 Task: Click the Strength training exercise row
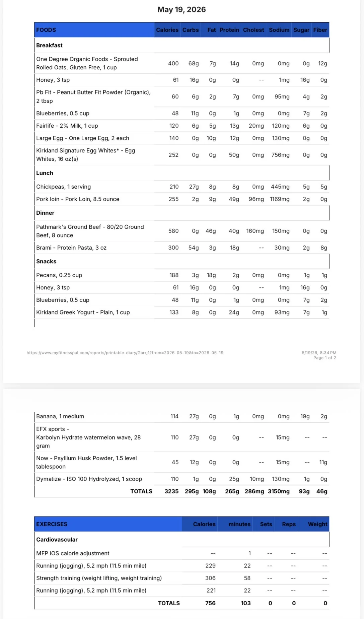(x=182, y=578)
